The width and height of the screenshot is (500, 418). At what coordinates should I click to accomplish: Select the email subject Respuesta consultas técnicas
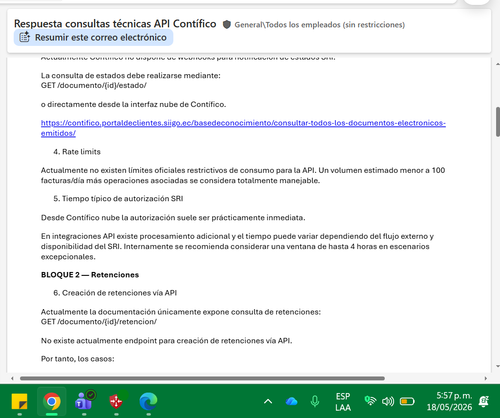pyautogui.click(x=115, y=24)
